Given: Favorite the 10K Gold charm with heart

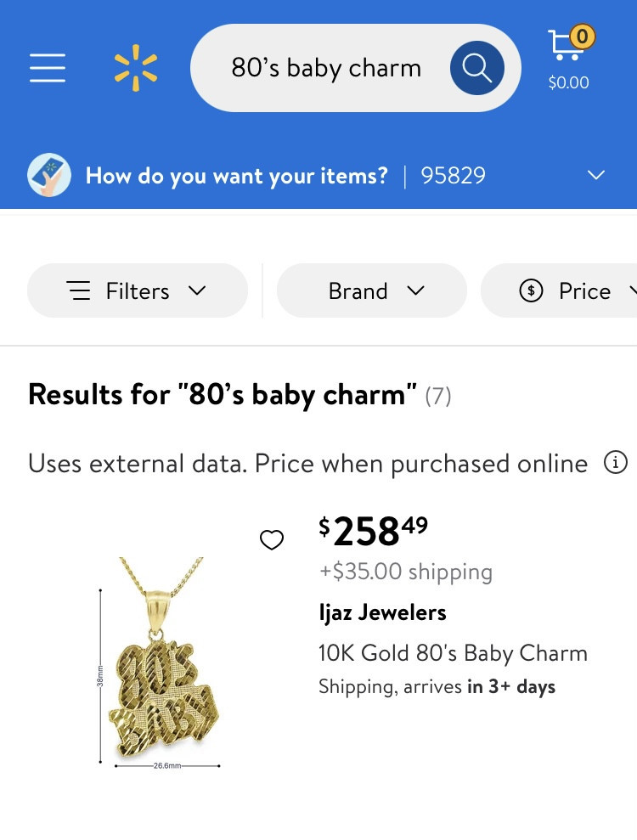Looking at the screenshot, I should pyautogui.click(x=272, y=539).
